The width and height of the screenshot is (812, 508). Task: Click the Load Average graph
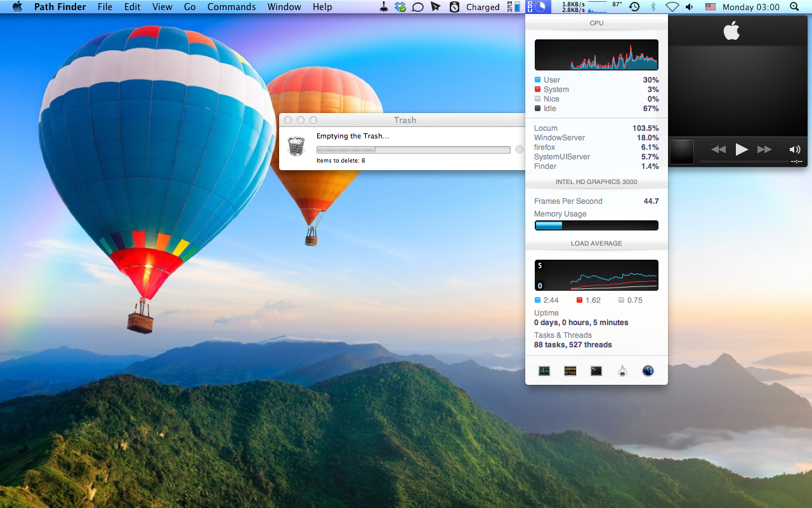pos(596,275)
